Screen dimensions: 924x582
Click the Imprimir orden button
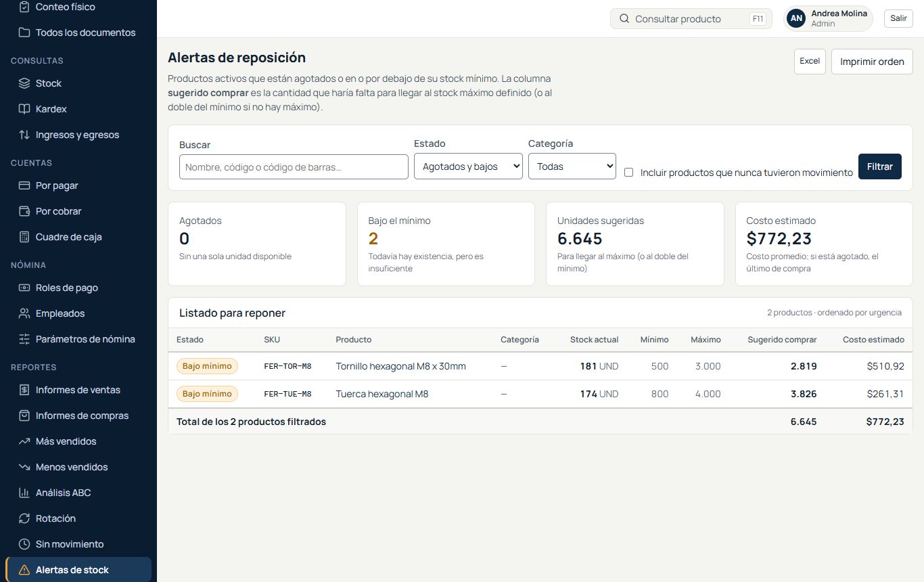(x=872, y=62)
